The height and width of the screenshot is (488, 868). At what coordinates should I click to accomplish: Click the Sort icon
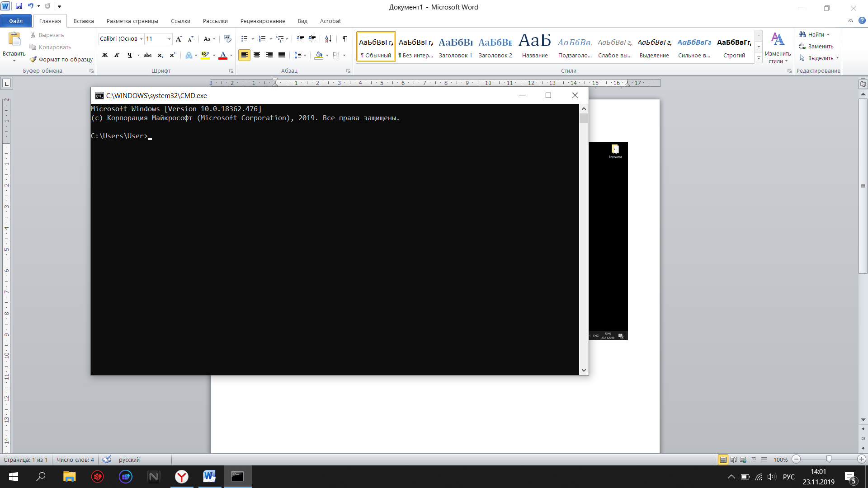329,39
